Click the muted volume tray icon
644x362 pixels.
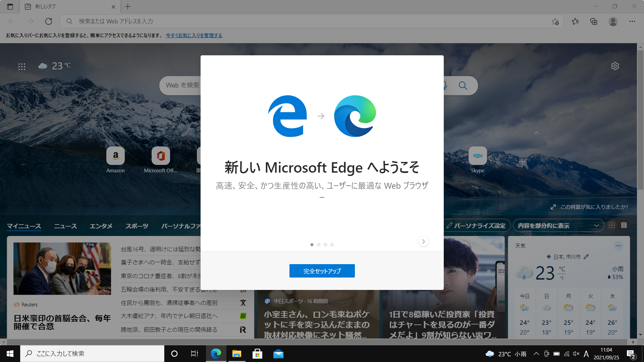576,354
